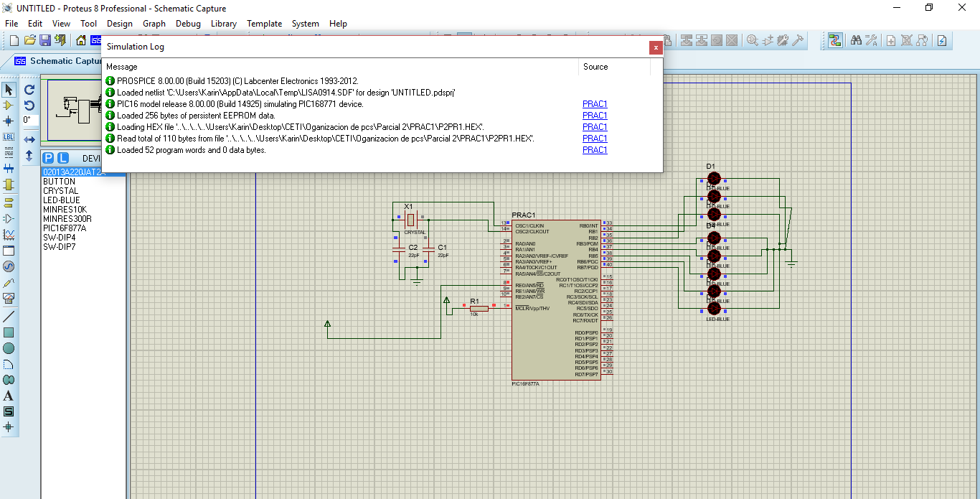
Task: Select the Selection Mode arrow tool
Action: tap(9, 90)
